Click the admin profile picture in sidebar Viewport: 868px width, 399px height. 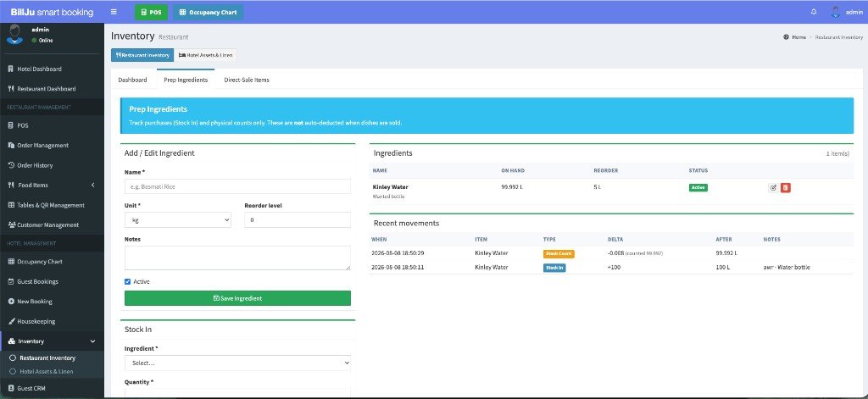pos(14,35)
